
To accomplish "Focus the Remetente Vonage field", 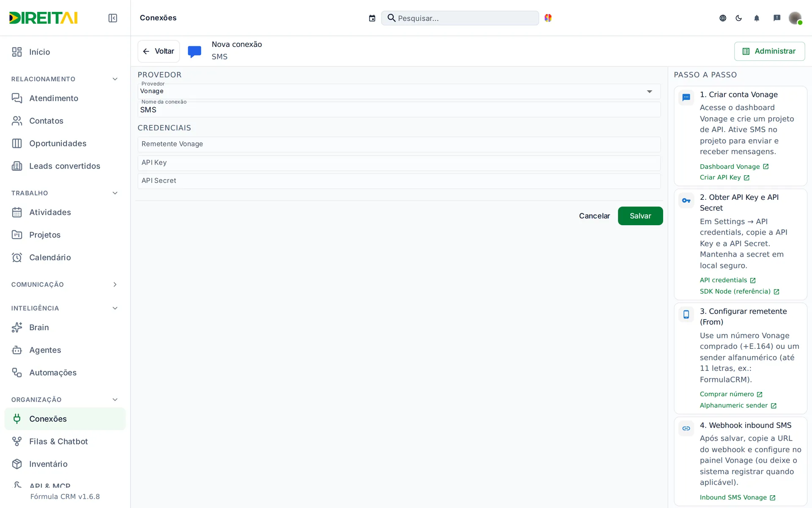I will point(399,144).
